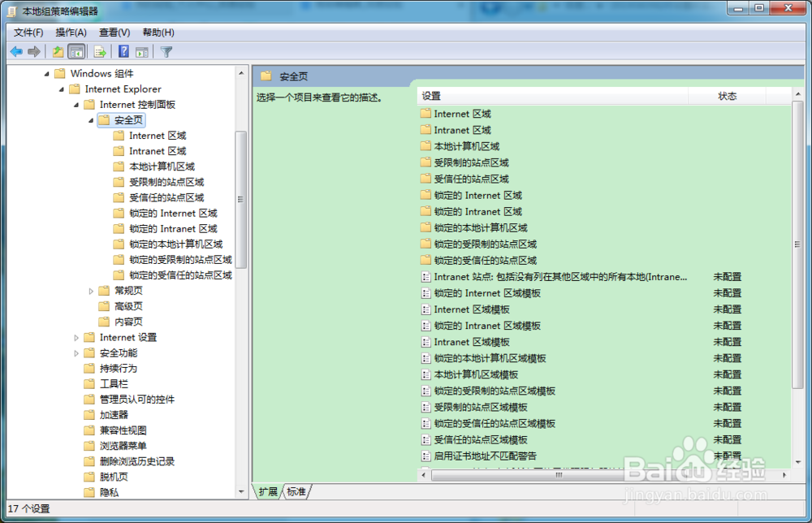Click the settings list horizontal scrollbar thumb
This screenshot has height=523, width=812.
point(559,475)
